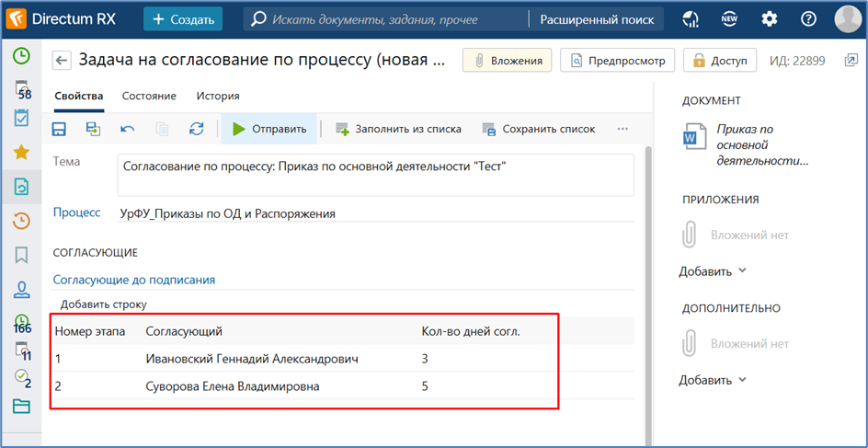Click the Тема subject text field
Image resolution: width=868 pixels, height=448 pixels.
375,175
